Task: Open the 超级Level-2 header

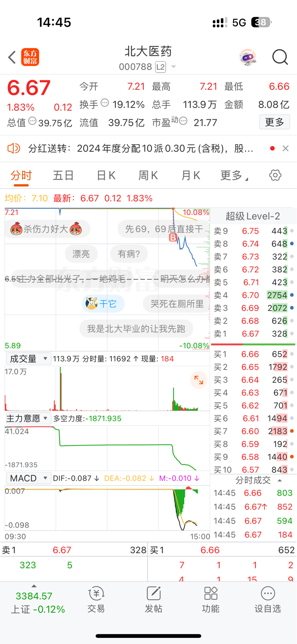Action: coord(253,216)
